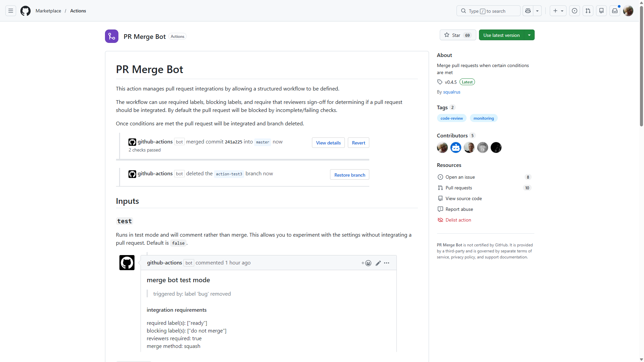The image size is (644, 362).
Task: Expand the version selection dropdown arrow
Action: pyautogui.click(x=529, y=35)
